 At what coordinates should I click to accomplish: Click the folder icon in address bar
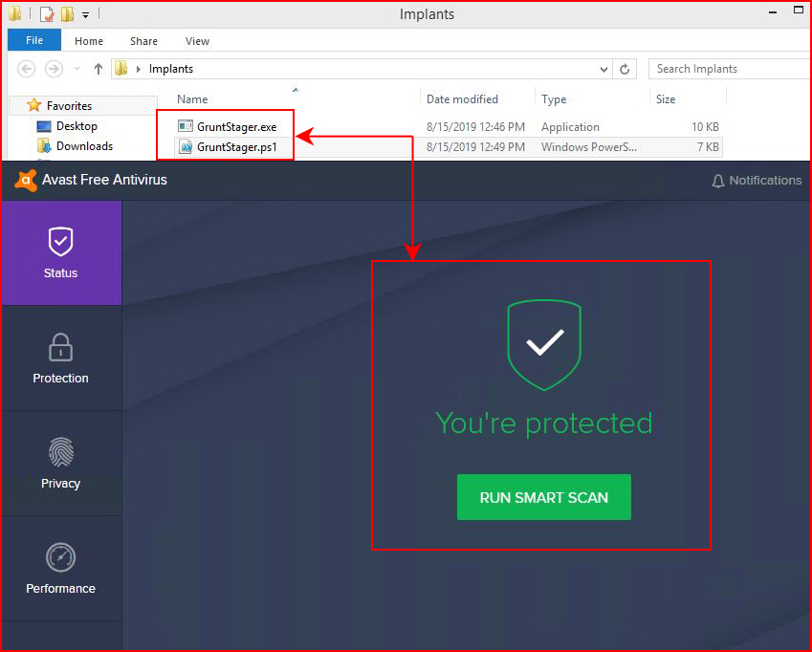[121, 68]
